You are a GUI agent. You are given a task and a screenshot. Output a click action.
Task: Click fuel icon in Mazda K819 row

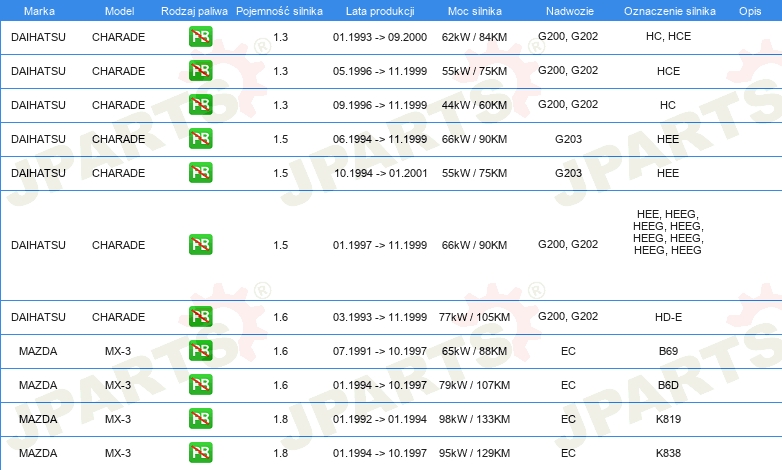[x=200, y=418]
